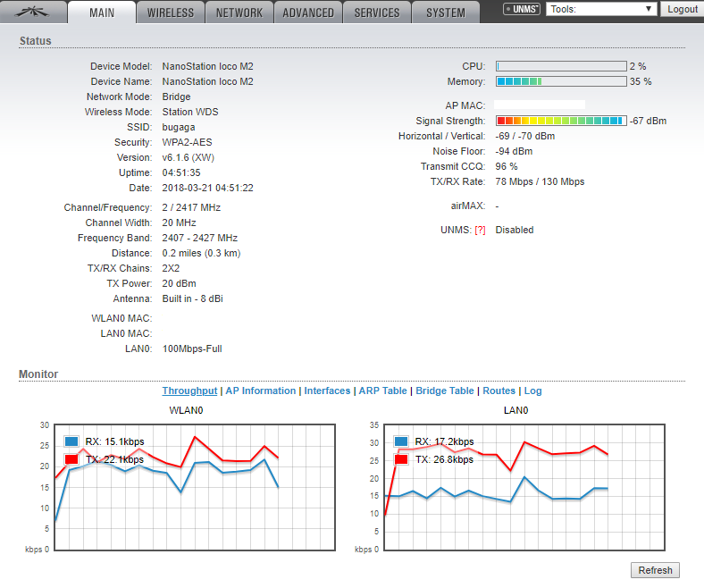Click the SSID value bugaga
The image size is (704, 588).
[179, 127]
